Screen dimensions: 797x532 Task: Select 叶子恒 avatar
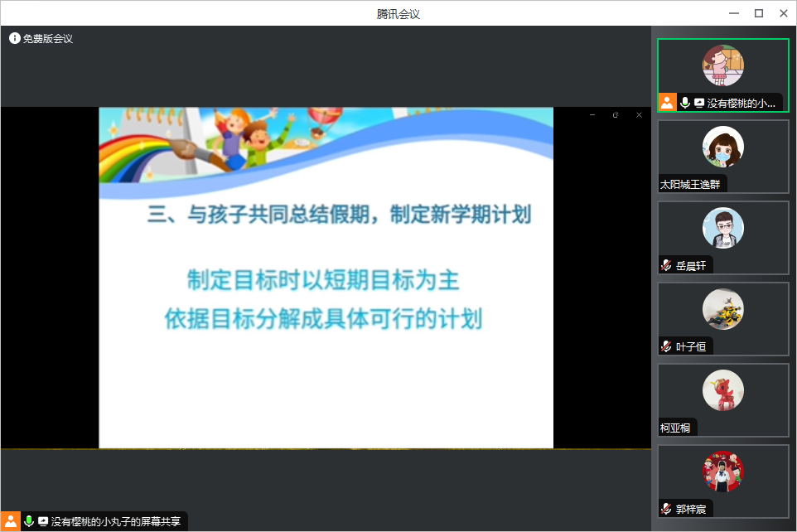[x=722, y=309]
